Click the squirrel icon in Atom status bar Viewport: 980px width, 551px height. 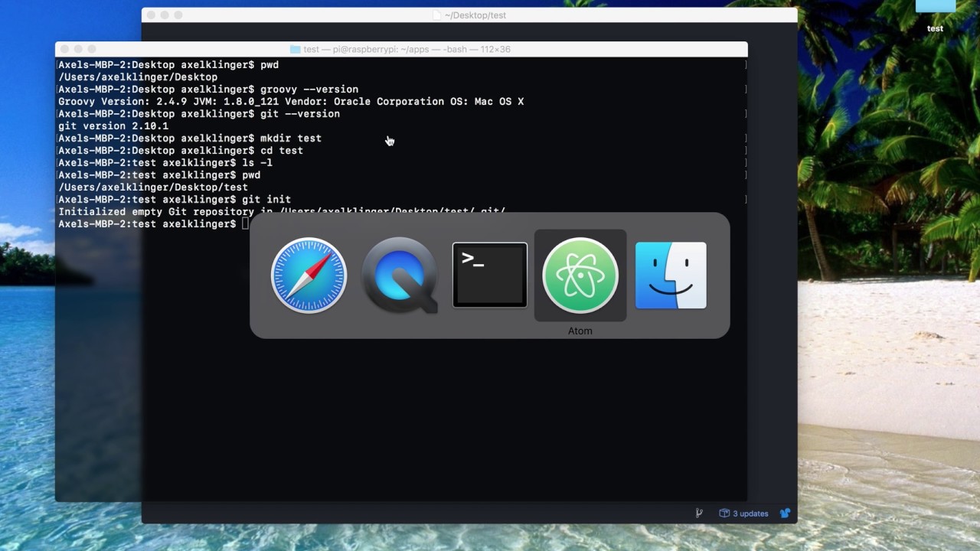tap(785, 514)
